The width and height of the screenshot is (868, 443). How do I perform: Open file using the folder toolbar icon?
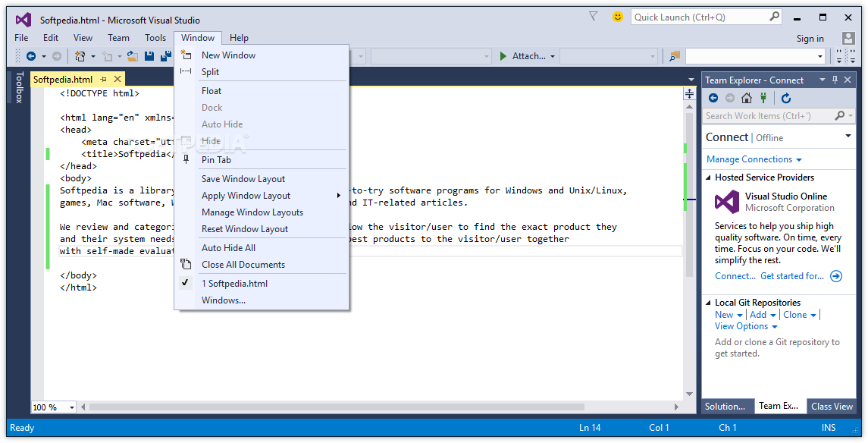point(133,56)
